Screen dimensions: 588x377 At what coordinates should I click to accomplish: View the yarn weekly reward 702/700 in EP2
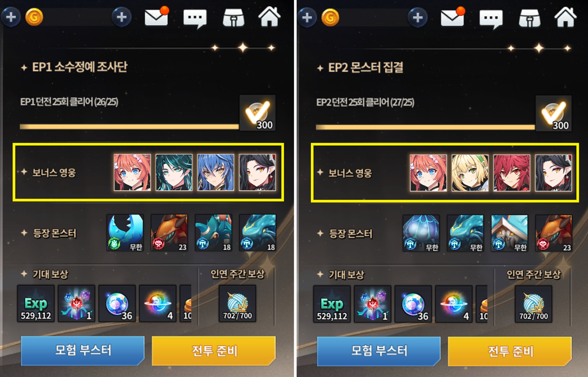(534, 304)
